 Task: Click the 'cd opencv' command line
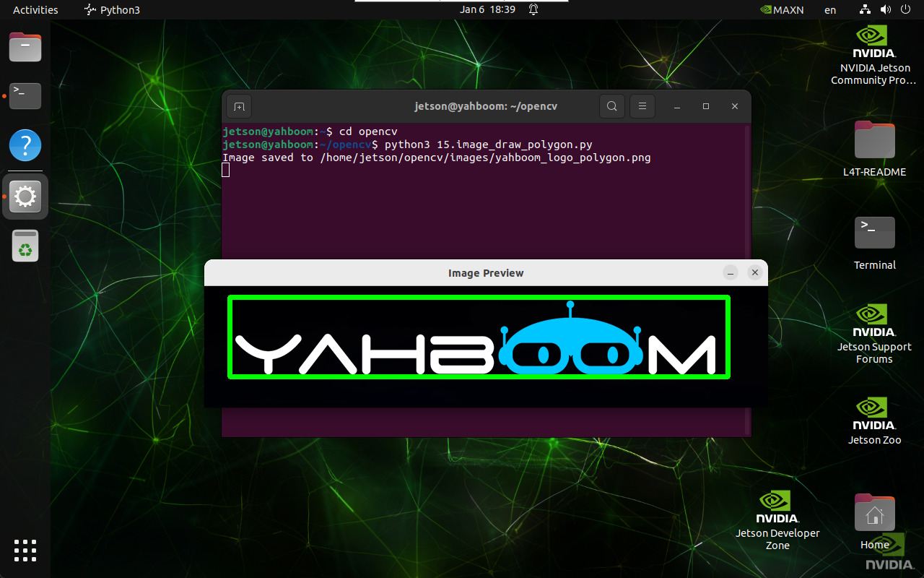tap(369, 131)
